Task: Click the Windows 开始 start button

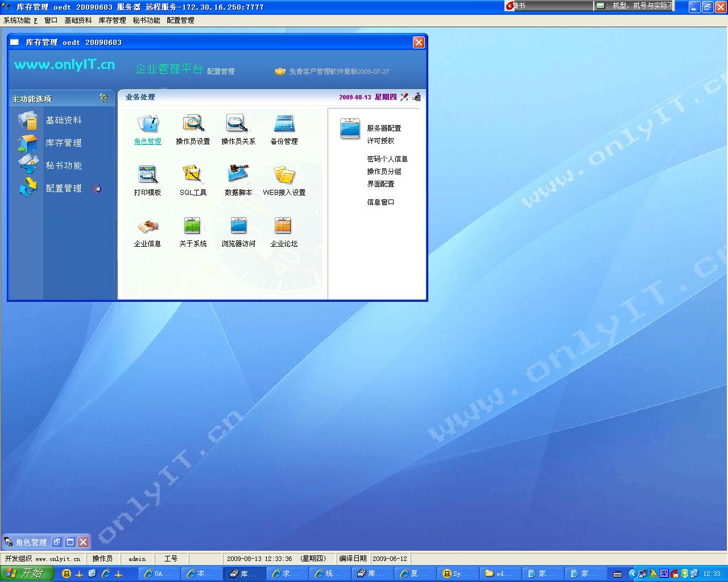Action: click(27, 573)
